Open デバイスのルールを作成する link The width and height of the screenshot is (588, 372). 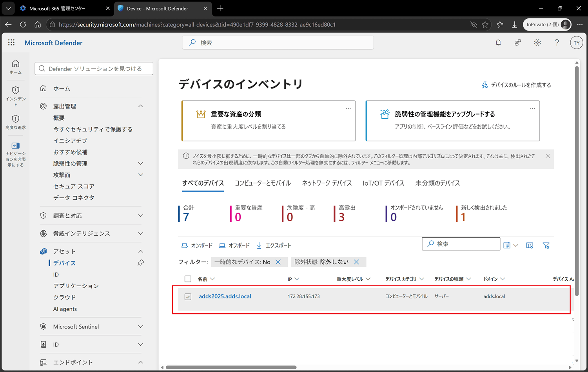click(x=516, y=85)
